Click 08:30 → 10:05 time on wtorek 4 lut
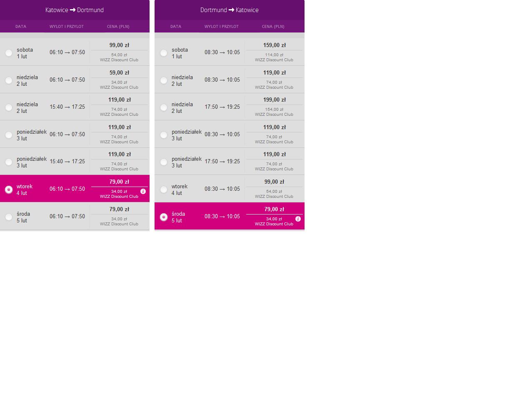 pyautogui.click(x=222, y=189)
